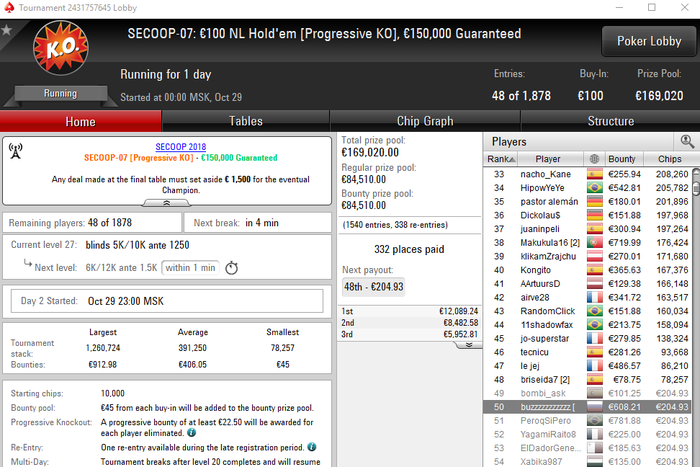Click nacho_Kane's Spain flag
Screen dimensions: 700x467
(594, 174)
